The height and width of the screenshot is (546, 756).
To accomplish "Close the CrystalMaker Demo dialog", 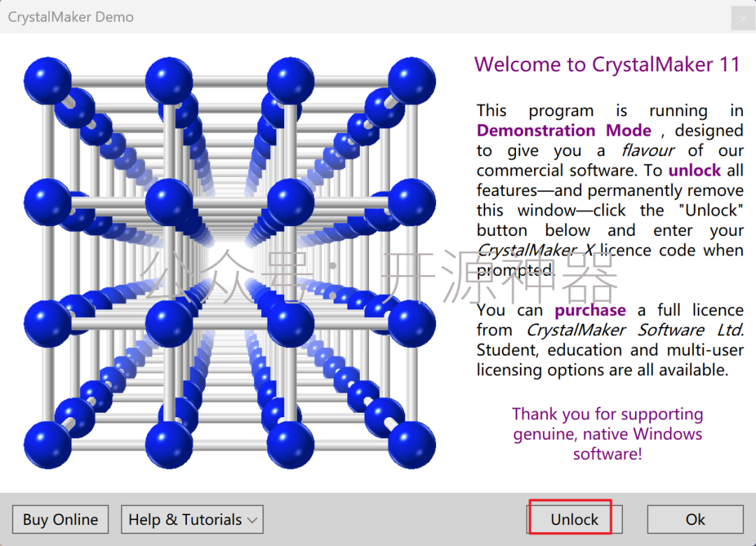I will (x=743, y=18).
